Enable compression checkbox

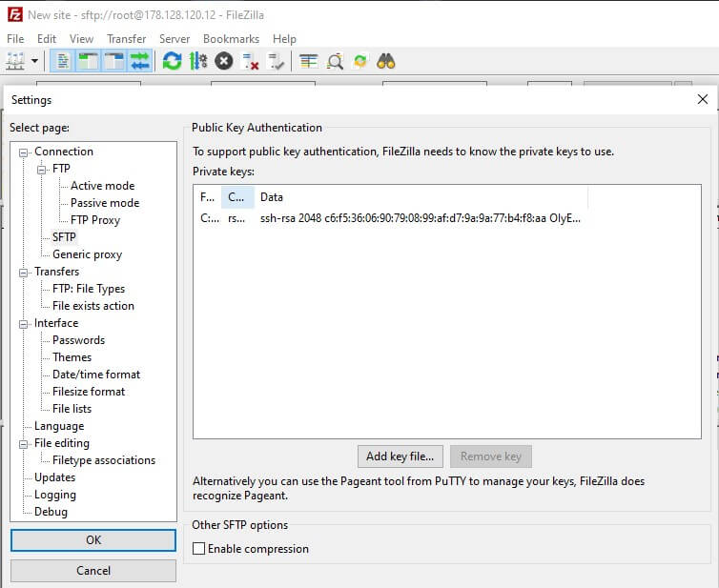(198, 549)
